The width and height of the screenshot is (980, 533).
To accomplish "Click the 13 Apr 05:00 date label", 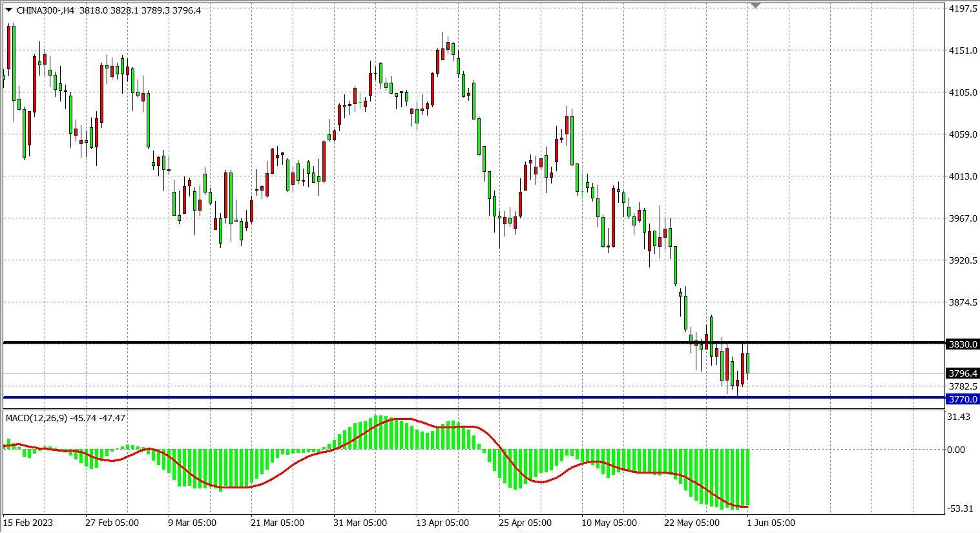I will click(x=443, y=523).
